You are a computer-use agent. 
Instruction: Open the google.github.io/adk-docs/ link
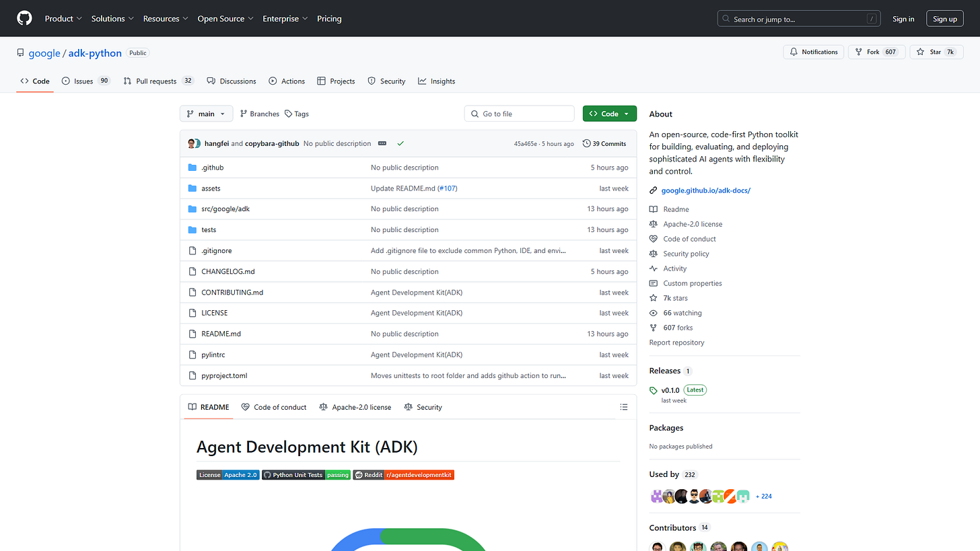point(705,190)
